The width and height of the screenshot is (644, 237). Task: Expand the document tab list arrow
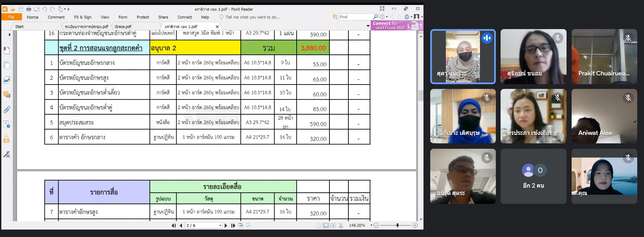point(368,26)
